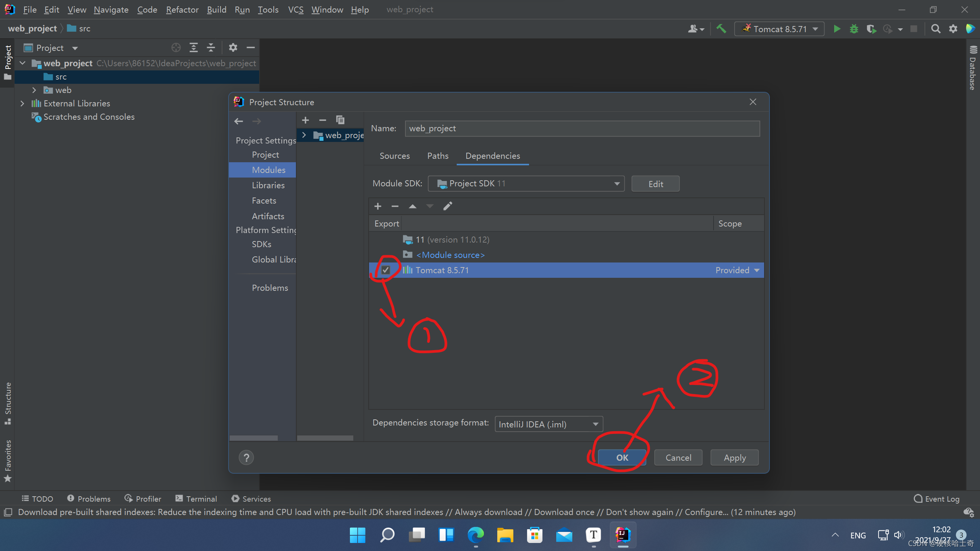Select the Dependencies tab

(493, 156)
